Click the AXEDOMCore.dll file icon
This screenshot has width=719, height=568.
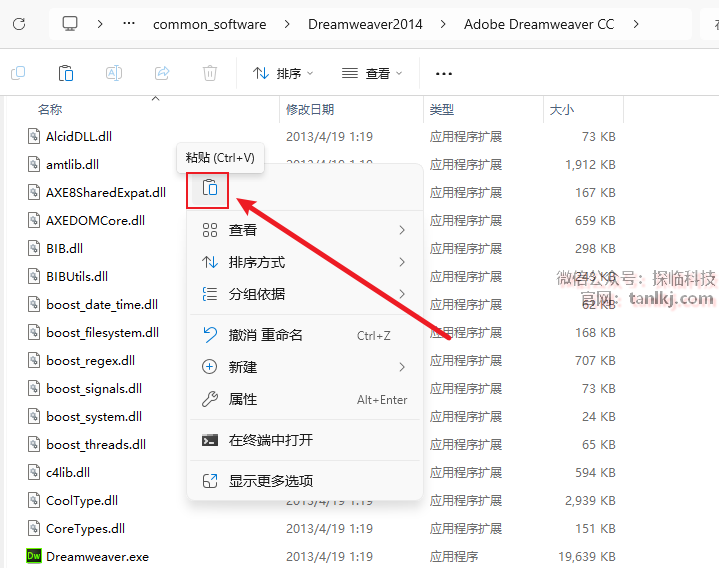pos(33,220)
